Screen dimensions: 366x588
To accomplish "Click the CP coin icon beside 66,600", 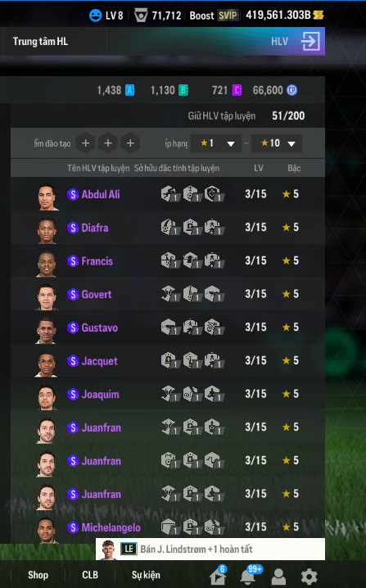I will (291, 90).
